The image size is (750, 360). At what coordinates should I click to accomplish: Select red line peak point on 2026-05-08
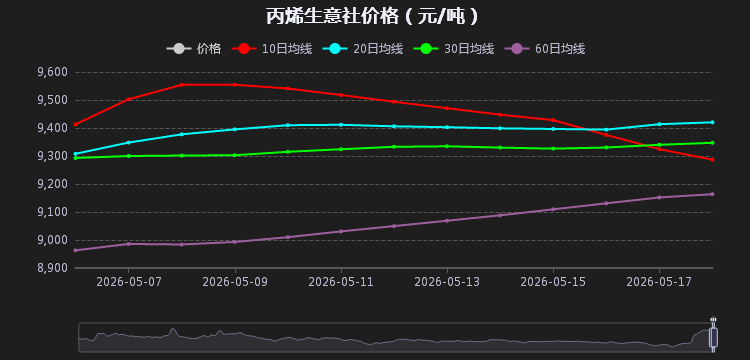(x=181, y=85)
